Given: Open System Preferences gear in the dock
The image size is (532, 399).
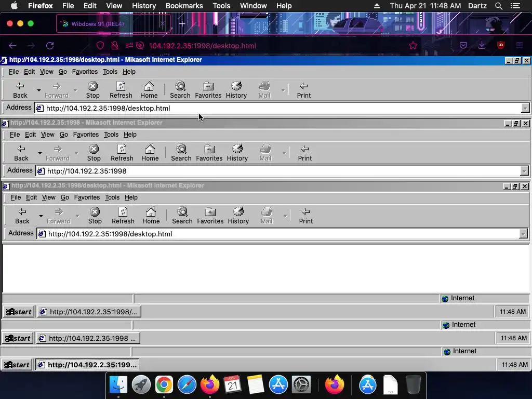Looking at the screenshot, I should pos(301,385).
